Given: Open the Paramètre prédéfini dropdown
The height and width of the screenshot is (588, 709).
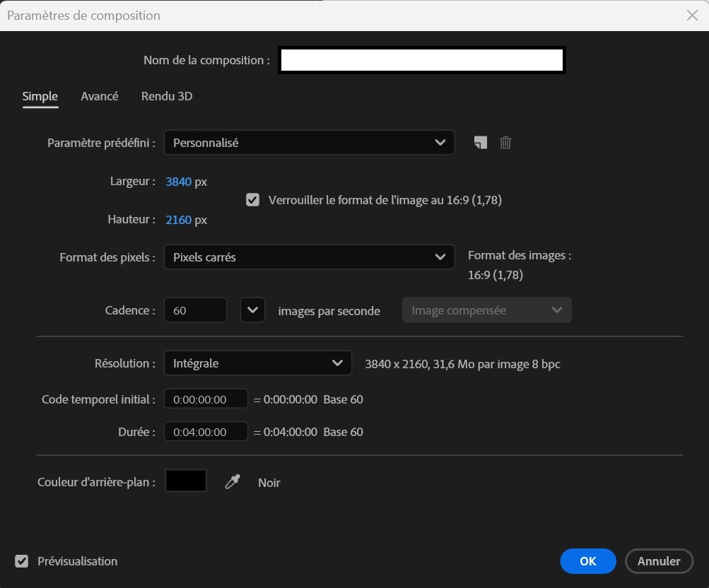Looking at the screenshot, I should point(309,143).
